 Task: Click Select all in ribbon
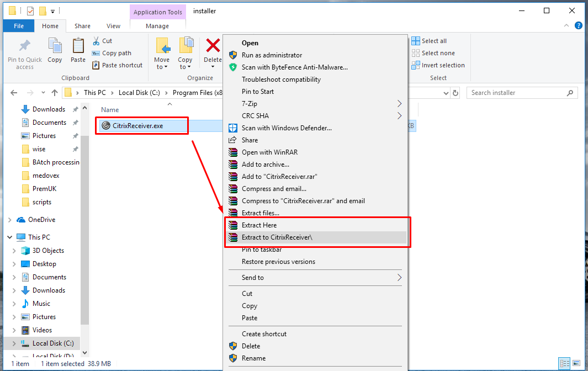click(x=434, y=41)
